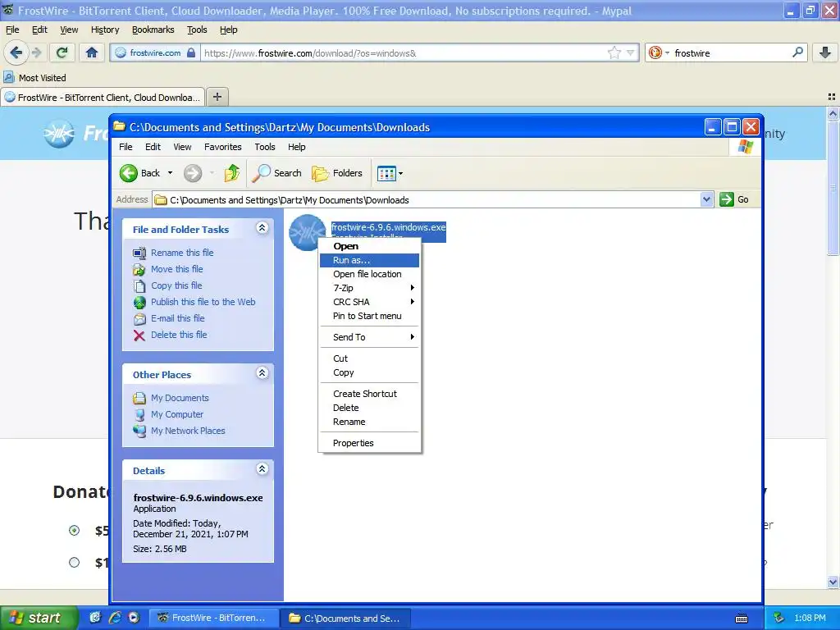Screen dimensions: 840x630
Task: Open the search engine selector dropdown
Action: [667, 52]
